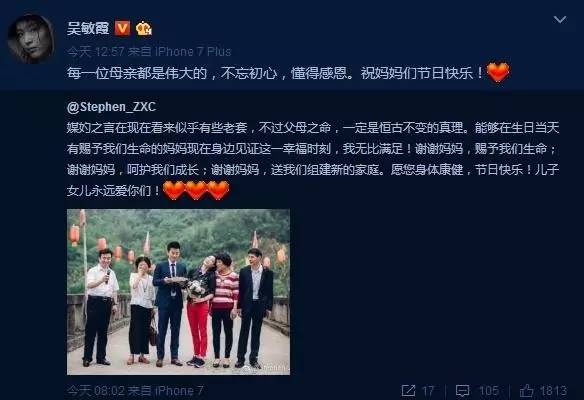Screen dimensions: 584x400
Task: Click the comment speech bubble icon
Action: click(463, 390)
